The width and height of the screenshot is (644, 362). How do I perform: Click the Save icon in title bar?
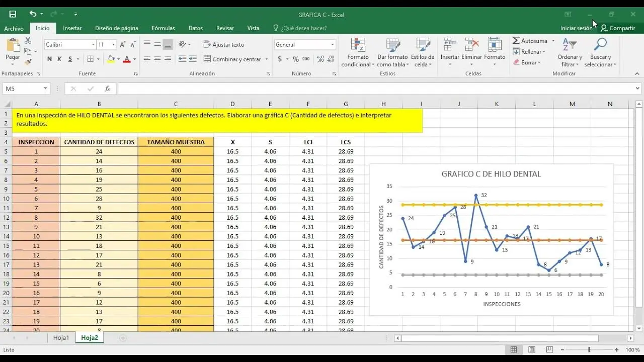point(13,14)
